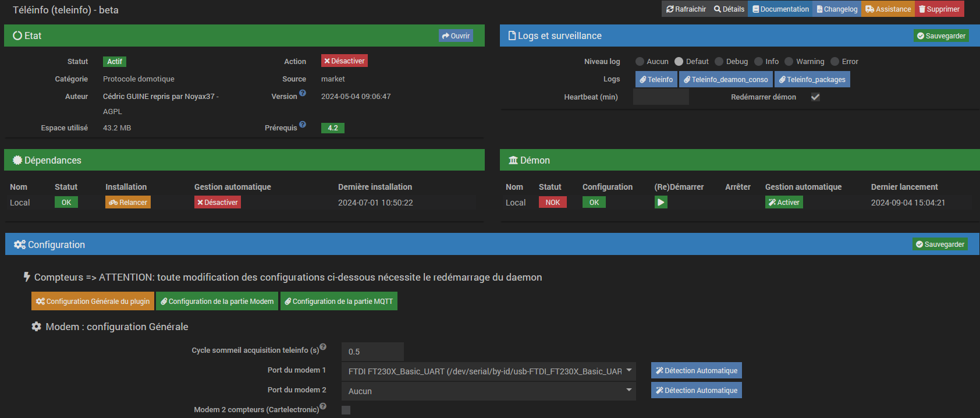Select the Debug log level
This screenshot has height=418, width=980.
[719, 61]
